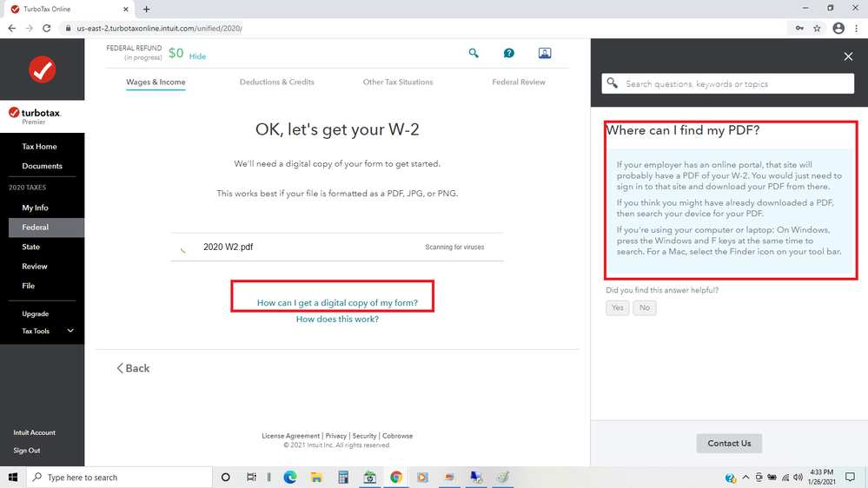Close the TurboTax Online browser tab
The height and width of the screenshot is (488, 868).
coord(126,9)
